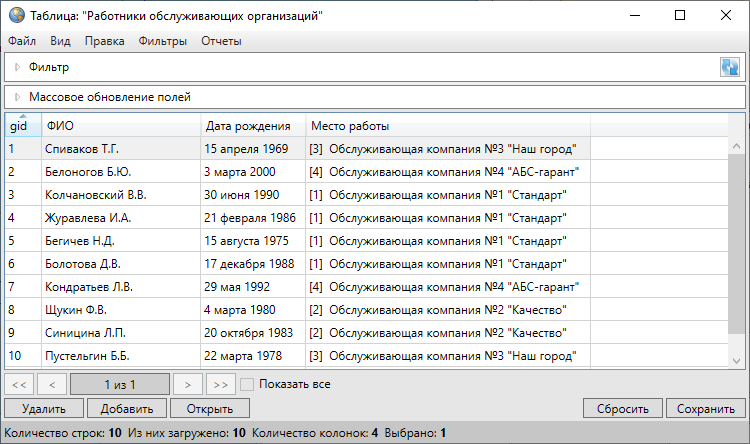Click the globe application icon in title bar
This screenshot has width=750, height=444.
pos(15,15)
